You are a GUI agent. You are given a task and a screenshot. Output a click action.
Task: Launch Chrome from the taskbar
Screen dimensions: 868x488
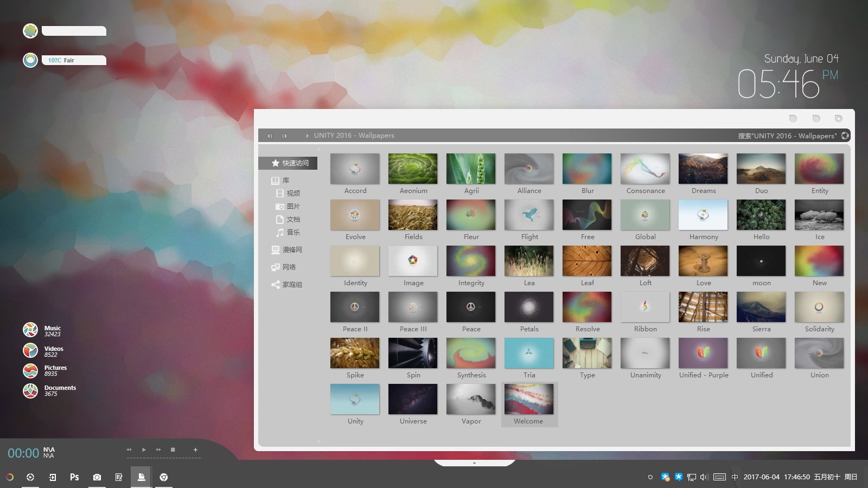click(x=163, y=477)
